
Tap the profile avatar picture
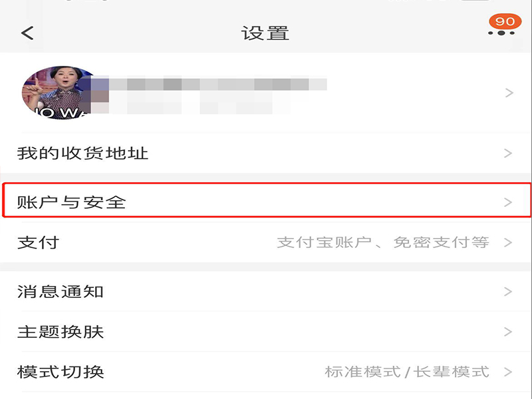point(58,92)
